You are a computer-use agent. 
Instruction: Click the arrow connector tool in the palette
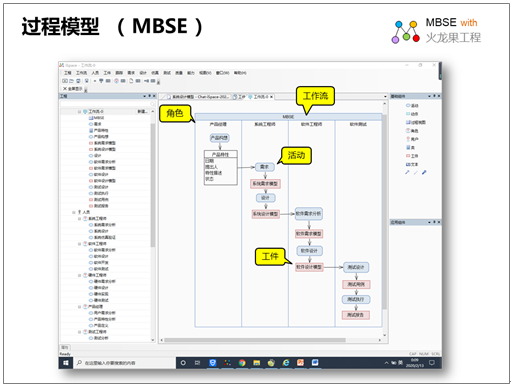click(407, 173)
